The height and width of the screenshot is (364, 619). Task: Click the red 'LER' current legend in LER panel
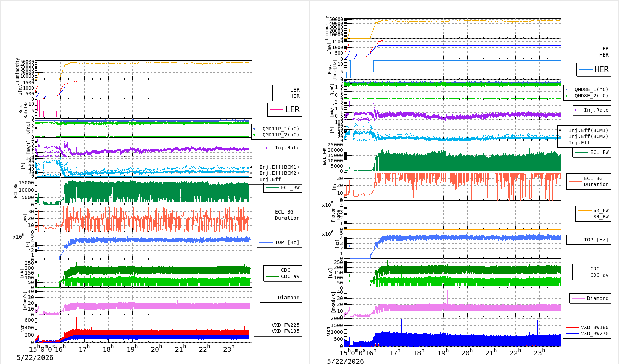pyautogui.click(x=287, y=90)
